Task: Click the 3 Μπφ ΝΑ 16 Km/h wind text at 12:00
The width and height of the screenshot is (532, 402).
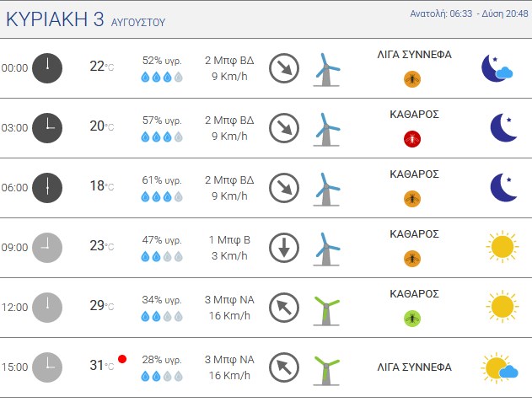Action: click(229, 308)
